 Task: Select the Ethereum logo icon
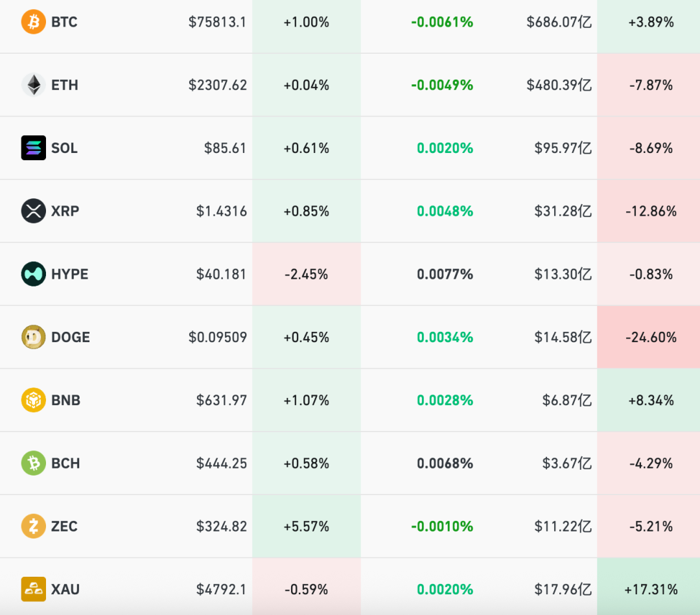pos(33,85)
